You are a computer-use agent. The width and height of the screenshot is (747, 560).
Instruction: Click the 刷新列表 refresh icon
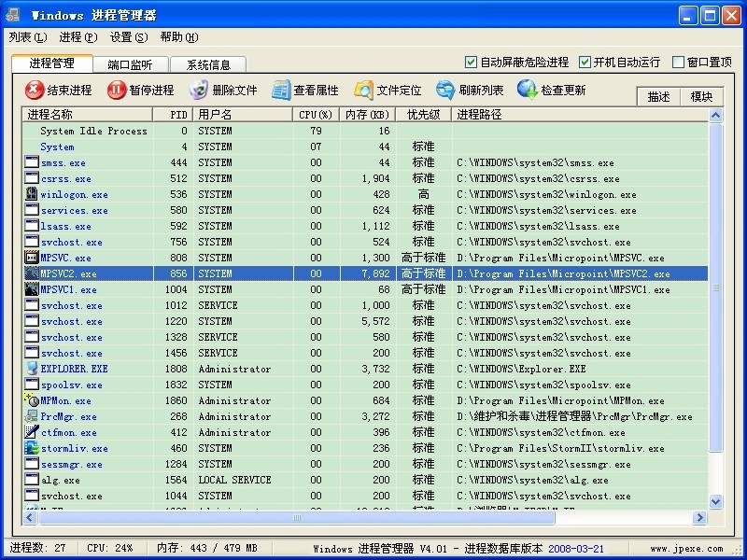[445, 90]
